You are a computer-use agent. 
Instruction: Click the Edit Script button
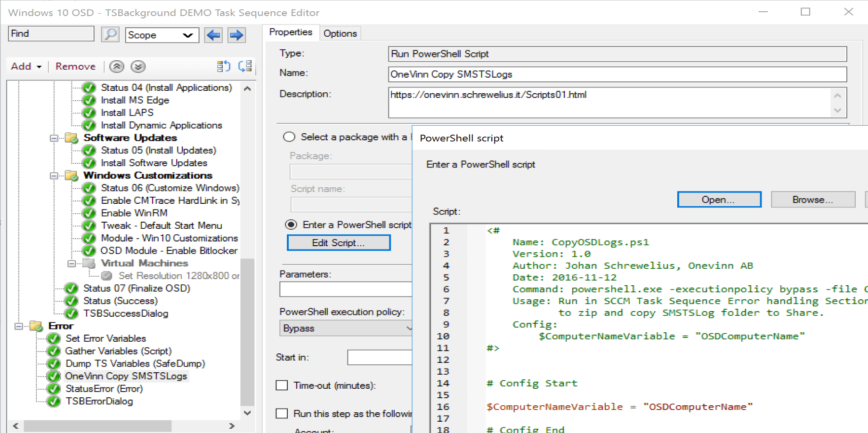tap(338, 242)
